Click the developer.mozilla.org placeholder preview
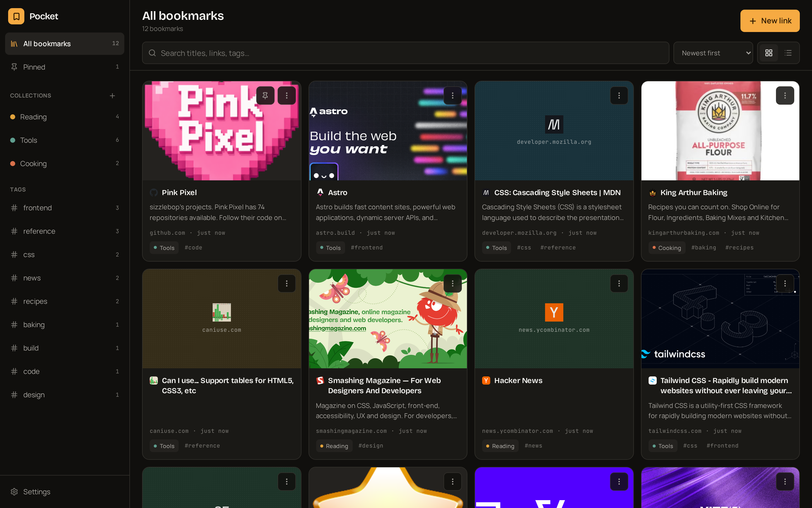This screenshot has height=508, width=812. point(554,131)
